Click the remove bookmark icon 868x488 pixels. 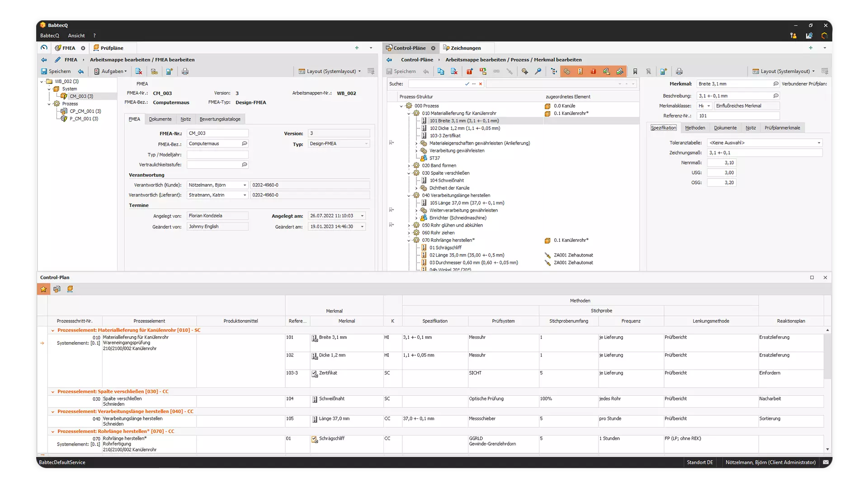click(648, 71)
